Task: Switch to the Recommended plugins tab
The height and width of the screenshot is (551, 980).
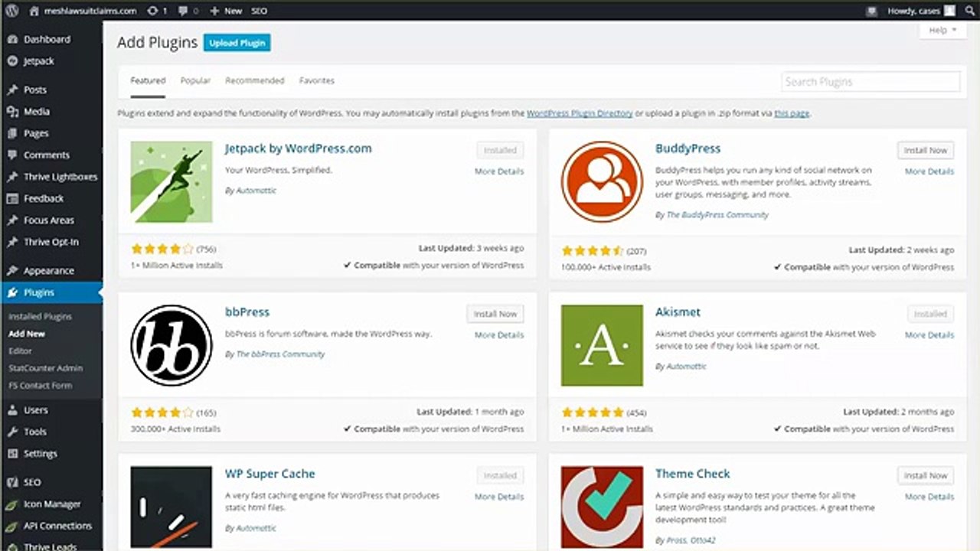Action: pyautogui.click(x=254, y=80)
